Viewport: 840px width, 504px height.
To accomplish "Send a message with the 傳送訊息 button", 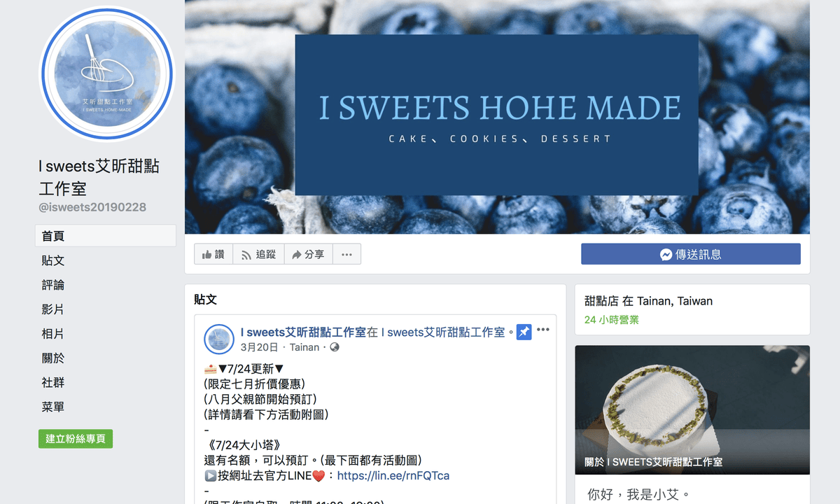I will pyautogui.click(x=690, y=254).
